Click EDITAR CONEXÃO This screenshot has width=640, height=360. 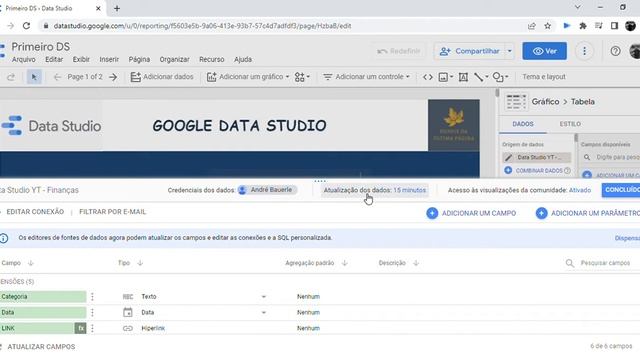[35, 212]
